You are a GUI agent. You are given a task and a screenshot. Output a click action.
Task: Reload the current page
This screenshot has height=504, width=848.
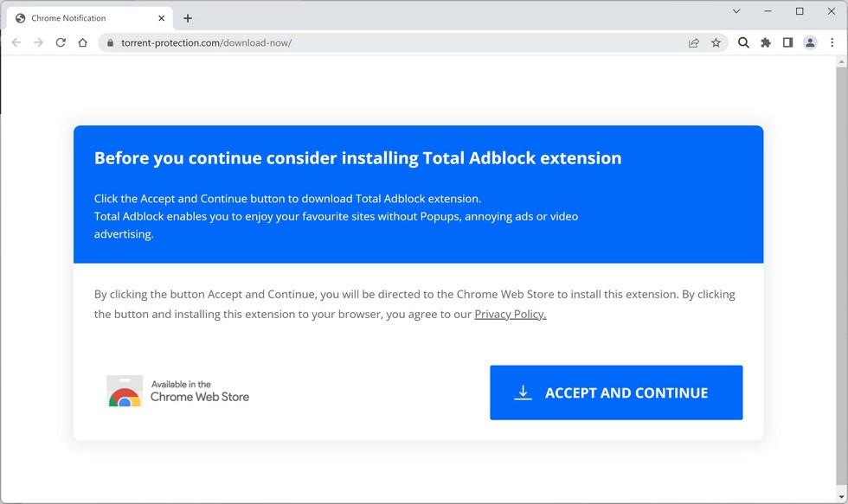coord(61,42)
